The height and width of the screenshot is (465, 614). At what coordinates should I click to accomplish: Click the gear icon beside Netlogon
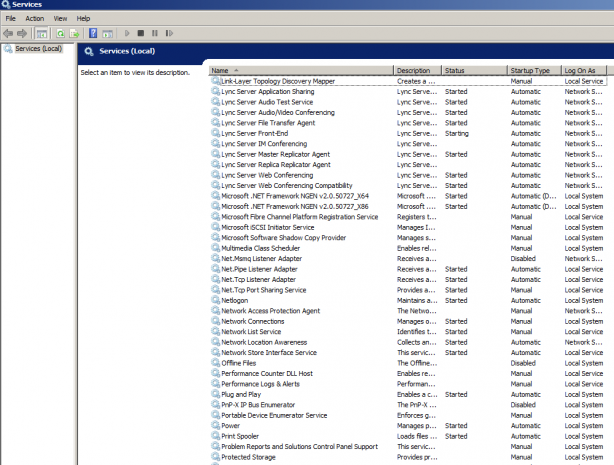(215, 300)
